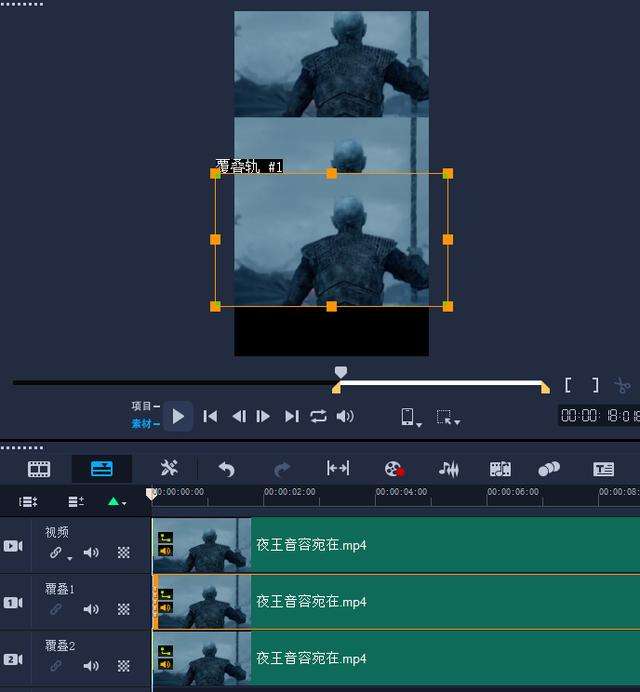The width and height of the screenshot is (640, 692).
Task: Mute the 覆叠1 track audio
Action: click(91, 609)
